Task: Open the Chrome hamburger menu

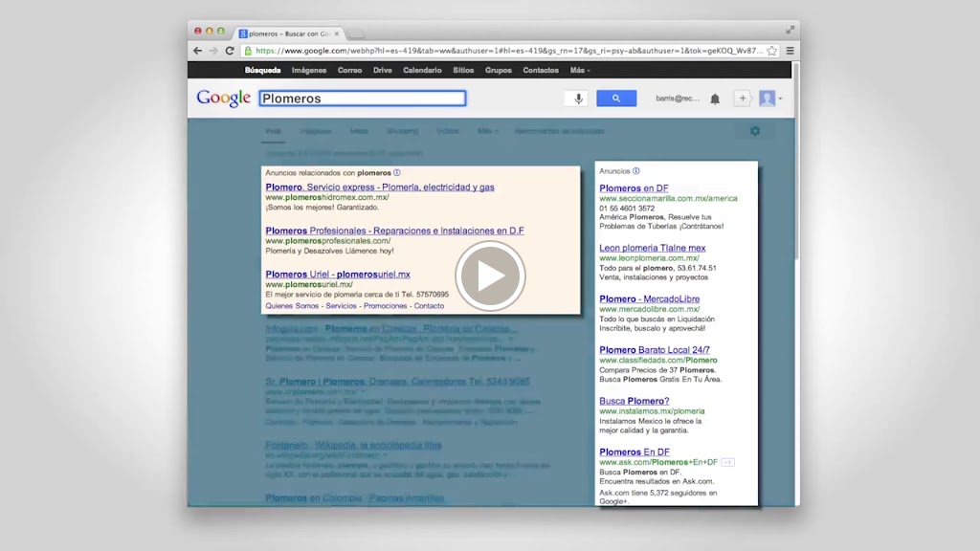Action: click(790, 51)
